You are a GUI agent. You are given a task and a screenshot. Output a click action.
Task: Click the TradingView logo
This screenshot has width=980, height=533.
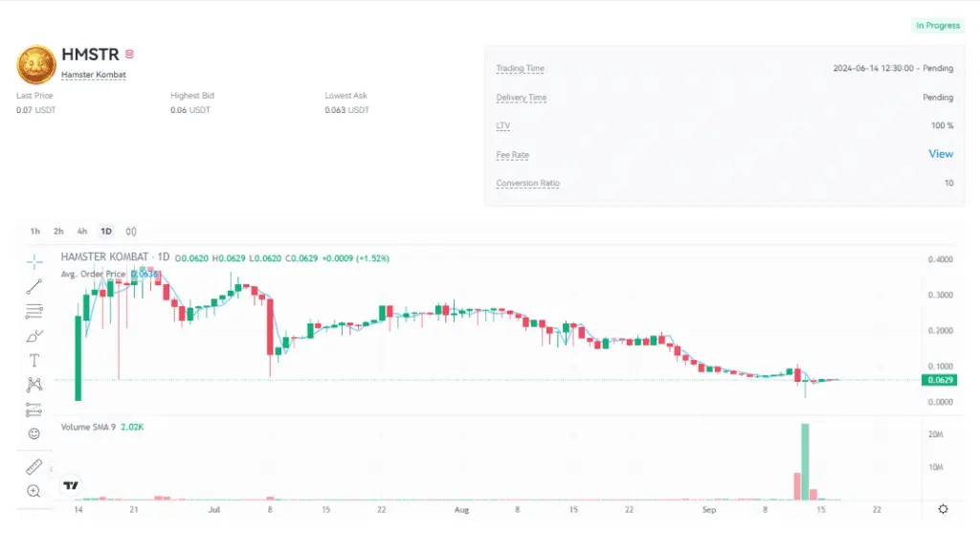pyautogui.click(x=71, y=486)
